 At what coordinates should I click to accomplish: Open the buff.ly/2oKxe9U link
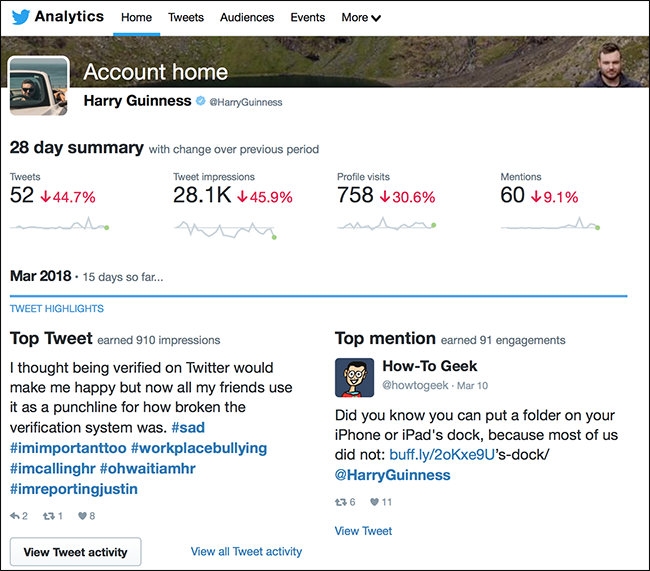(442, 455)
